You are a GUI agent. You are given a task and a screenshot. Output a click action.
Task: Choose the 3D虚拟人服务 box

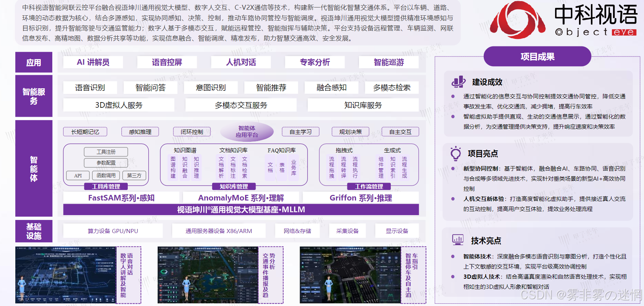(119, 105)
